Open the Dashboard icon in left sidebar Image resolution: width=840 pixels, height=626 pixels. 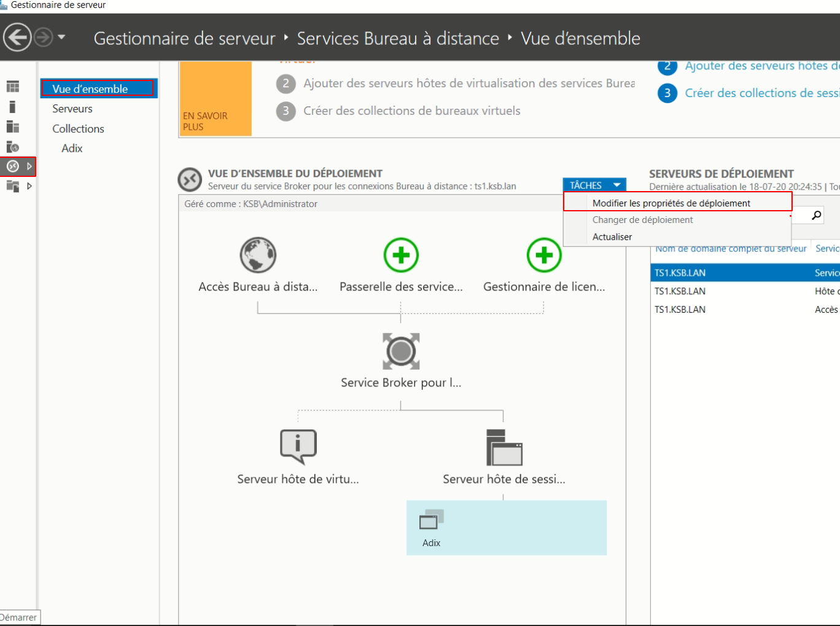click(13, 87)
